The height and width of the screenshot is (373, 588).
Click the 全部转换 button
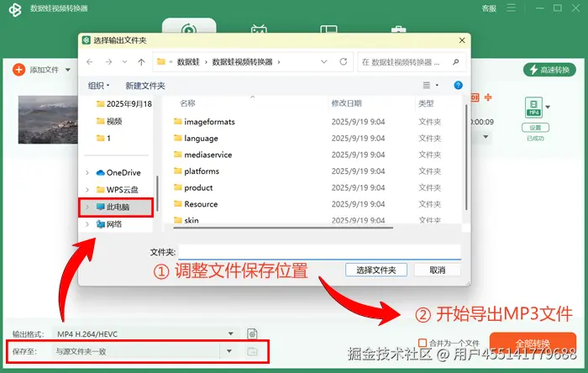[x=533, y=343]
